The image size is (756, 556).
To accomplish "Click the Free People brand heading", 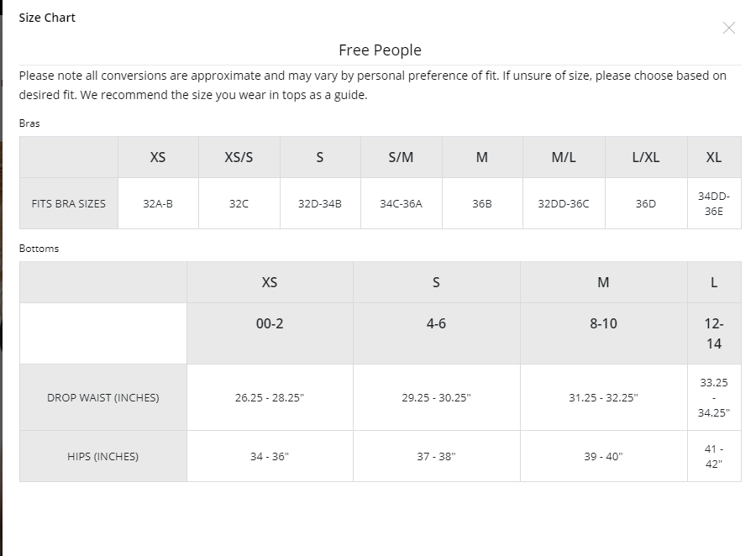I will pos(380,50).
